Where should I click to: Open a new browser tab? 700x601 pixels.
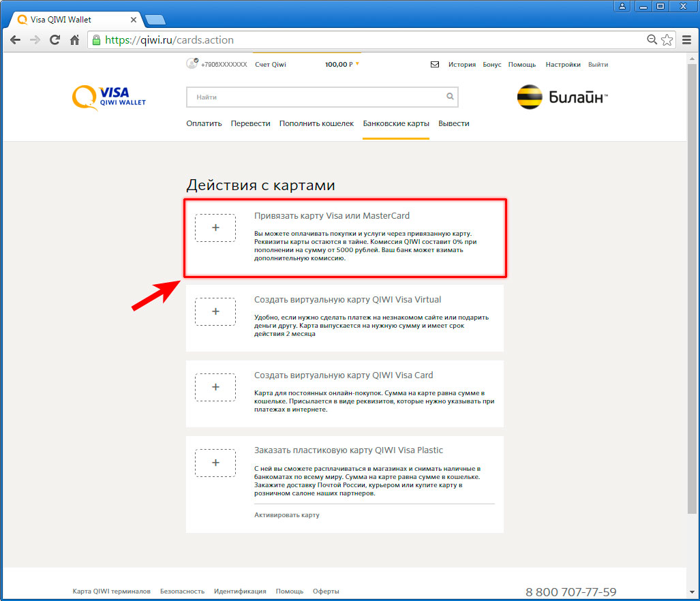[x=155, y=20]
